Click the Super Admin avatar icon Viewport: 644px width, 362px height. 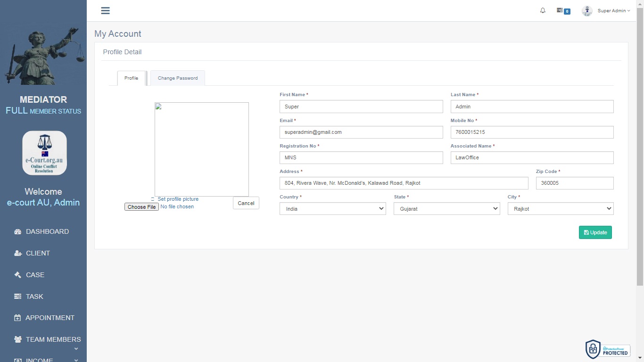tap(587, 11)
